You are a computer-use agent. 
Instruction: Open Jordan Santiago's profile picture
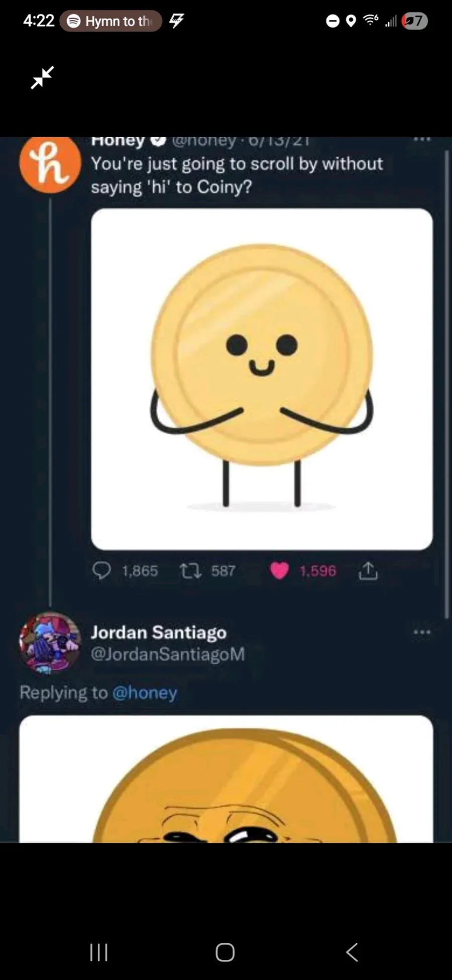(x=50, y=642)
